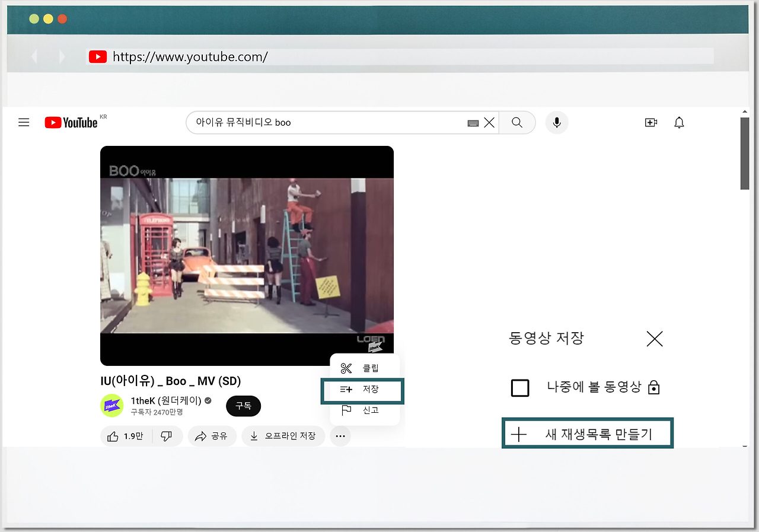This screenshot has height=532, width=759.
Task: Select 클립 in the popup menu
Action: tap(365, 368)
